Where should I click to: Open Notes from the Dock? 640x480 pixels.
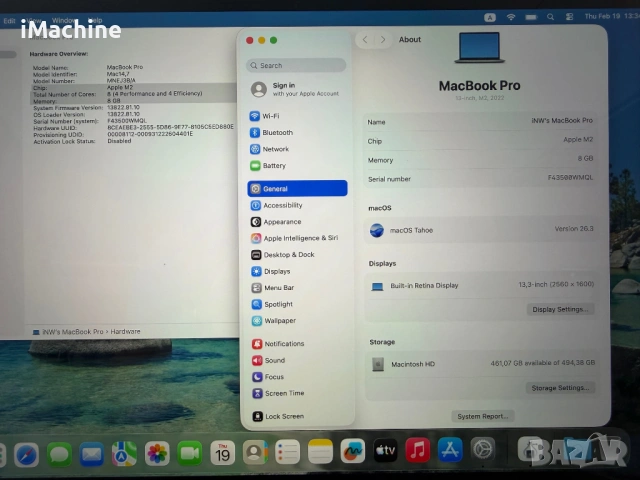[x=320, y=451]
